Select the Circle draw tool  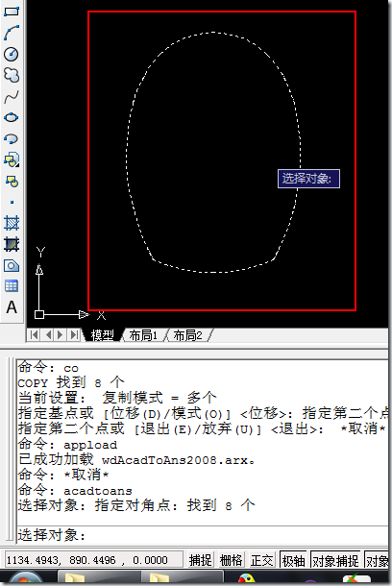[x=12, y=54]
